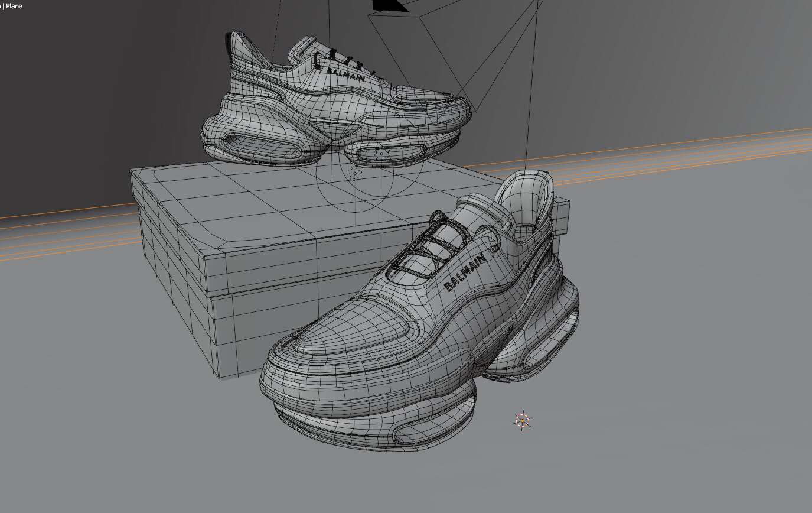This screenshot has width=812, height=513.
Task: Click the BALMAIN text on the upper shoe
Action: [x=346, y=74]
